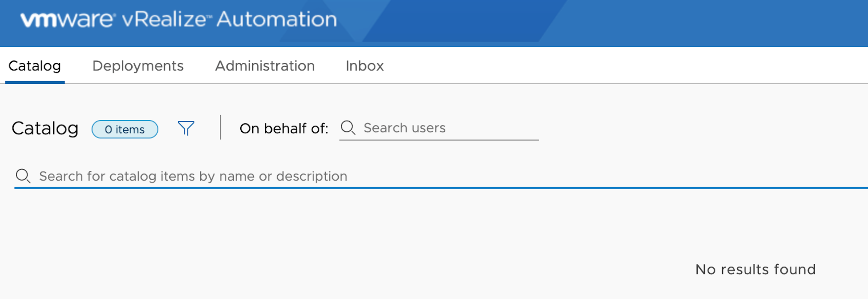Click the magnifier icon in catalog search bar
868x299 pixels.
23,176
